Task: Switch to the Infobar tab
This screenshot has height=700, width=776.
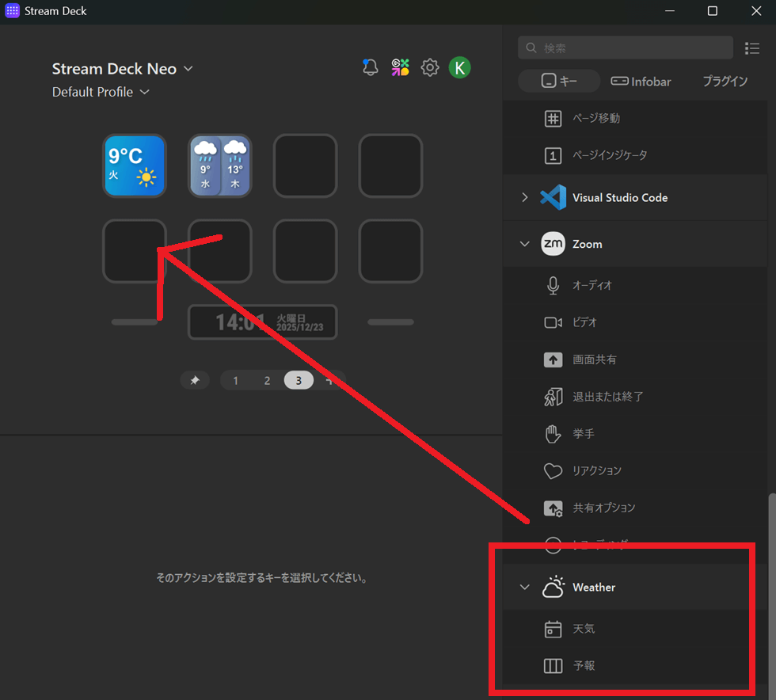Action: pos(640,82)
